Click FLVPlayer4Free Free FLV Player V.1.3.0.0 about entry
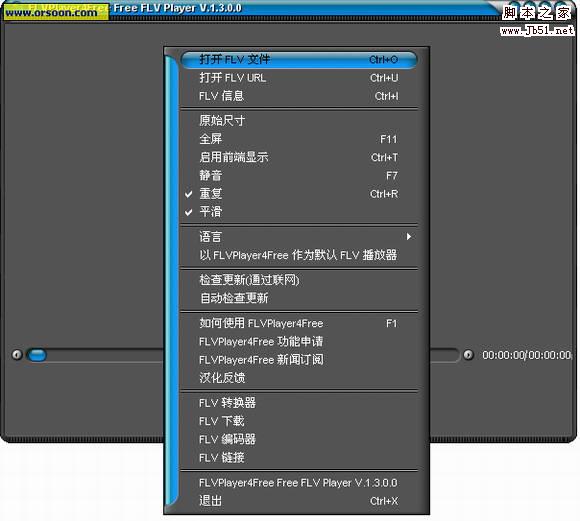This screenshot has width=580, height=521. [299, 483]
